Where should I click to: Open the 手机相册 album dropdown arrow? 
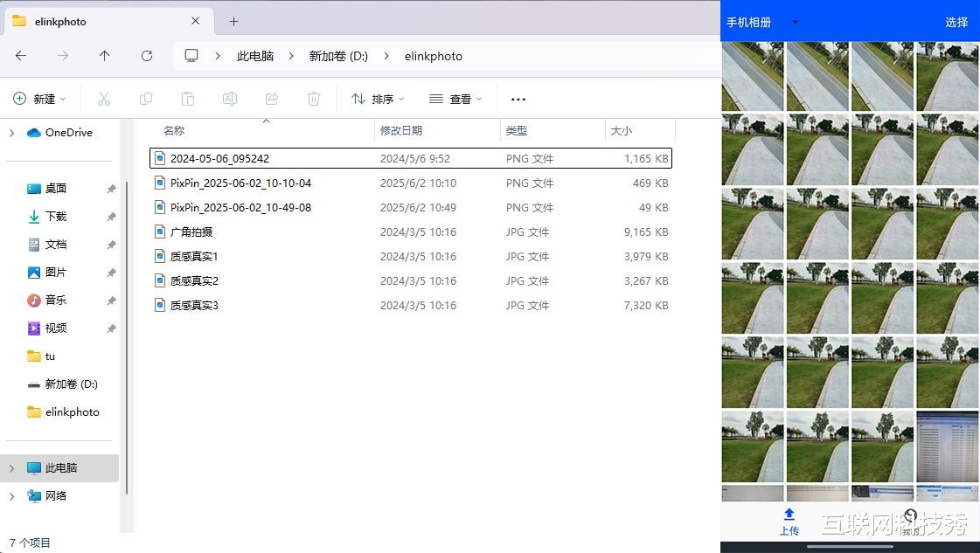(795, 23)
